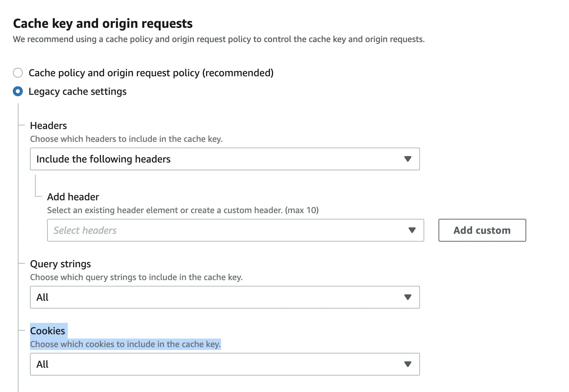Viewport: 569px width, 392px height.
Task: Click the "Cache key and origin requests" heading
Action: pos(103,24)
